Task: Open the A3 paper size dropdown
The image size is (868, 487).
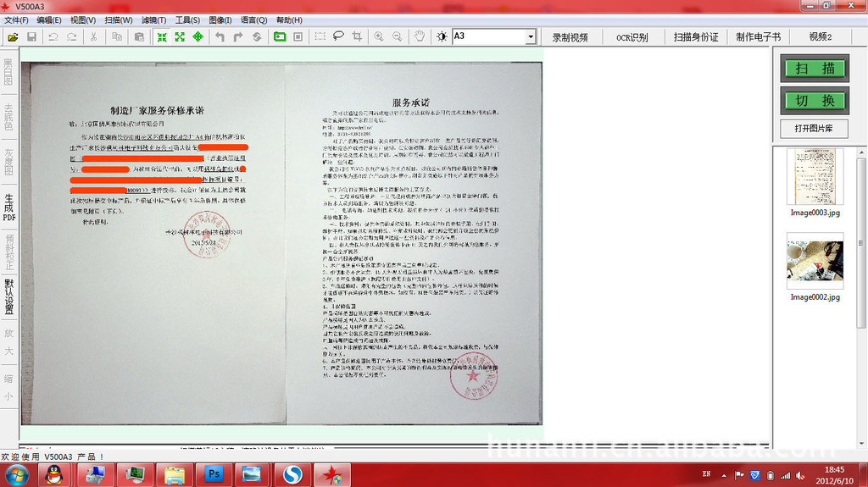Action: click(x=531, y=37)
